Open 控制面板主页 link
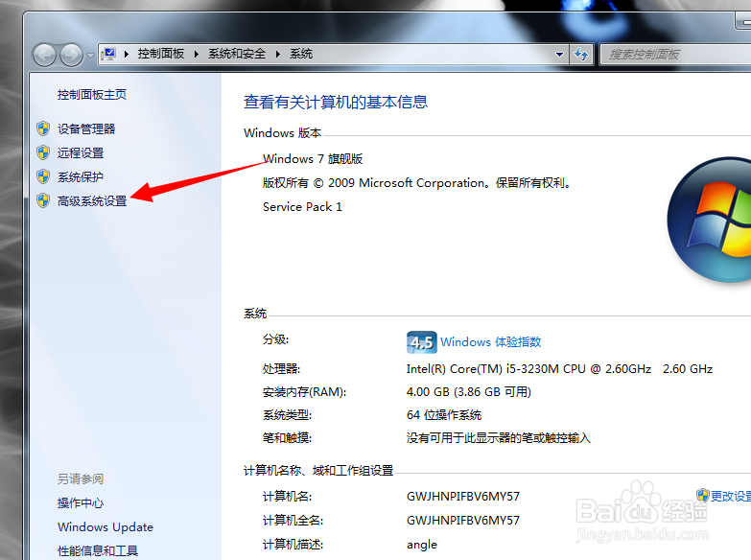This screenshot has width=751, height=560. pyautogui.click(x=92, y=95)
